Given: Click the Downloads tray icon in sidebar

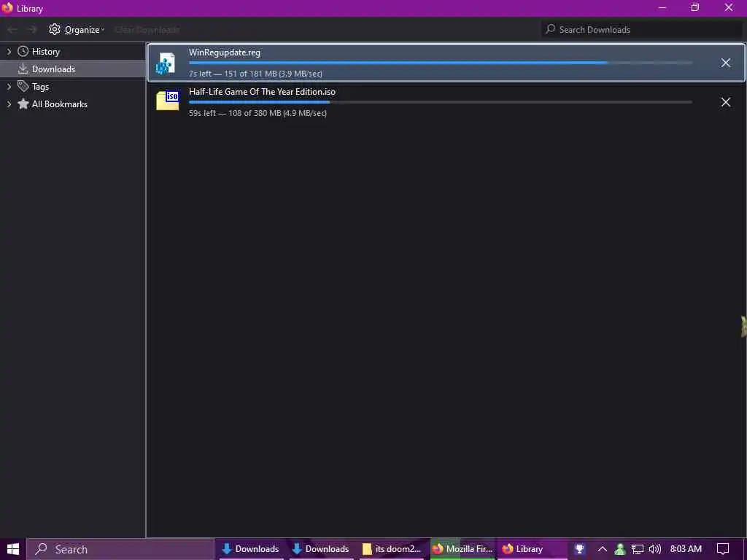Looking at the screenshot, I should click(23, 69).
